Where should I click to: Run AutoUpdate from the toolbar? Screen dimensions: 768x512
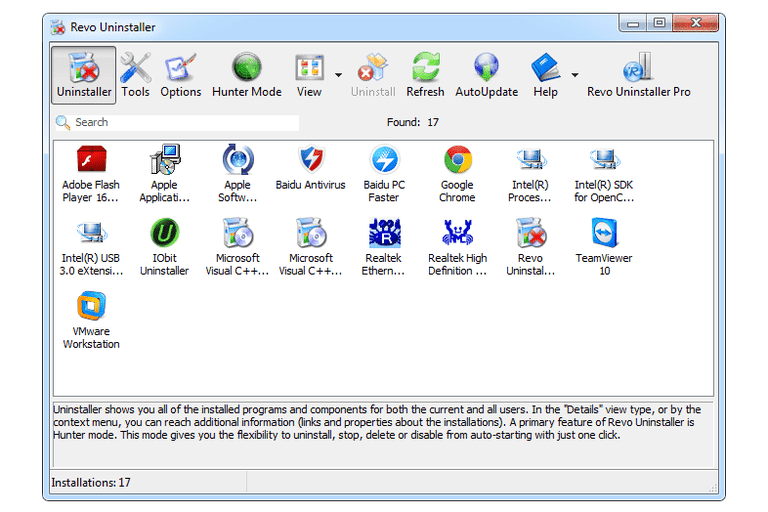coord(486,75)
